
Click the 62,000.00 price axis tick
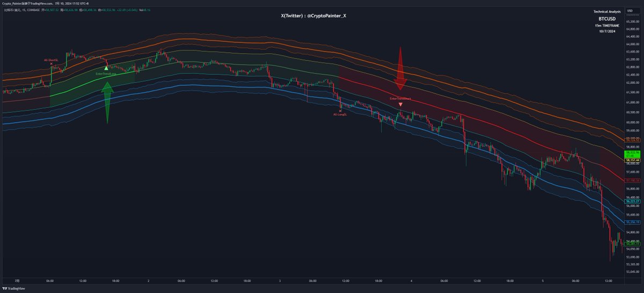[633, 83]
